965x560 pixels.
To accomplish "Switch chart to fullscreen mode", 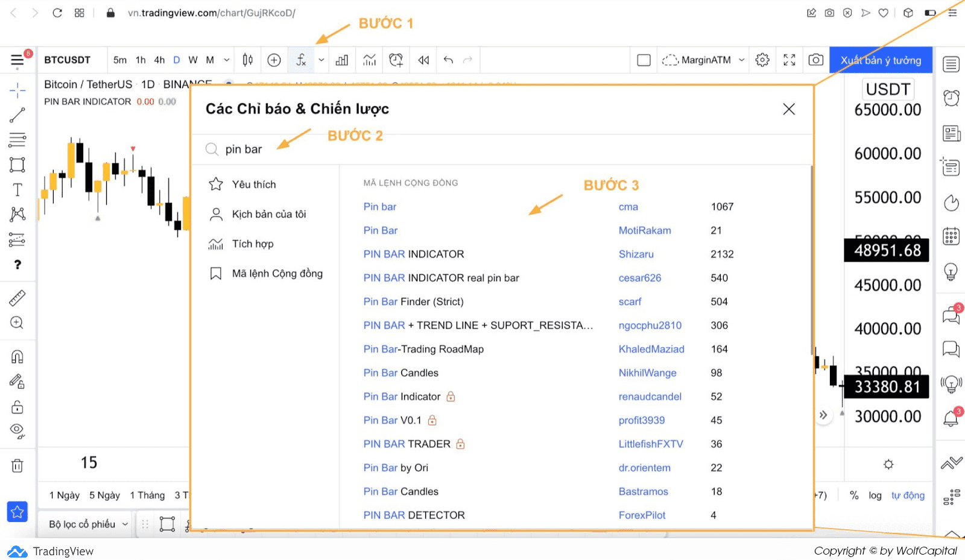I will pos(789,60).
